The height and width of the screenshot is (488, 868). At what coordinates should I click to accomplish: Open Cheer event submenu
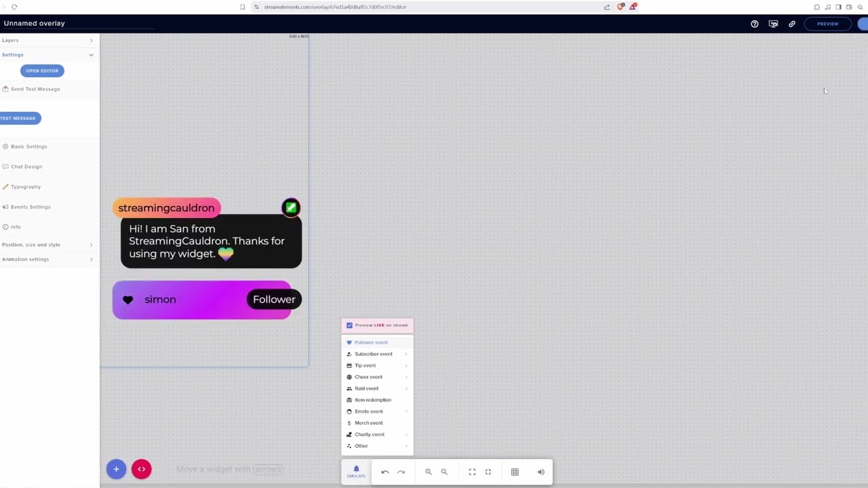[x=377, y=377]
